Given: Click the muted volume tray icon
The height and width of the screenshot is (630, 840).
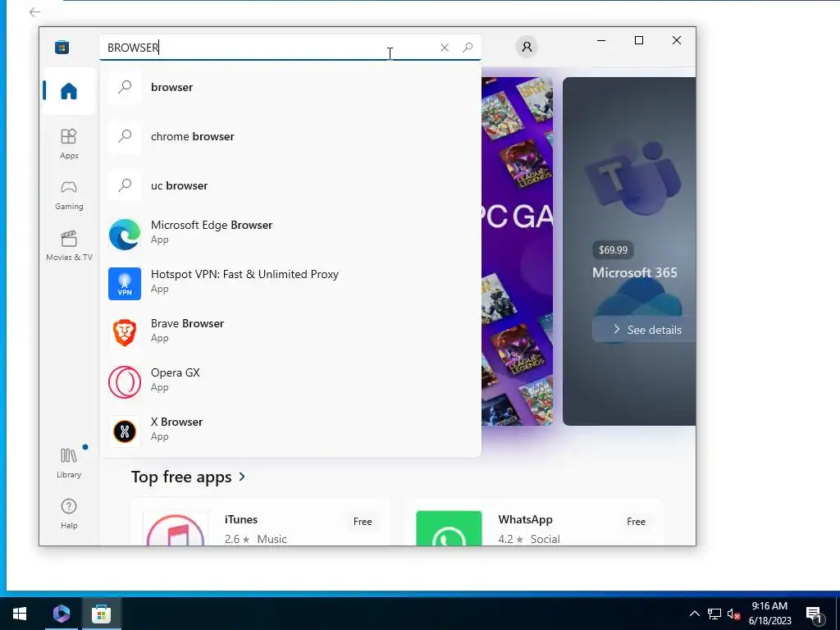Looking at the screenshot, I should coord(733,614).
